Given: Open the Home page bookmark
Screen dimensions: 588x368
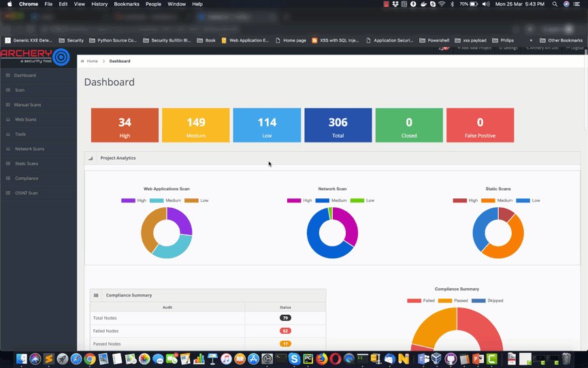Looking at the screenshot, I should point(291,40).
